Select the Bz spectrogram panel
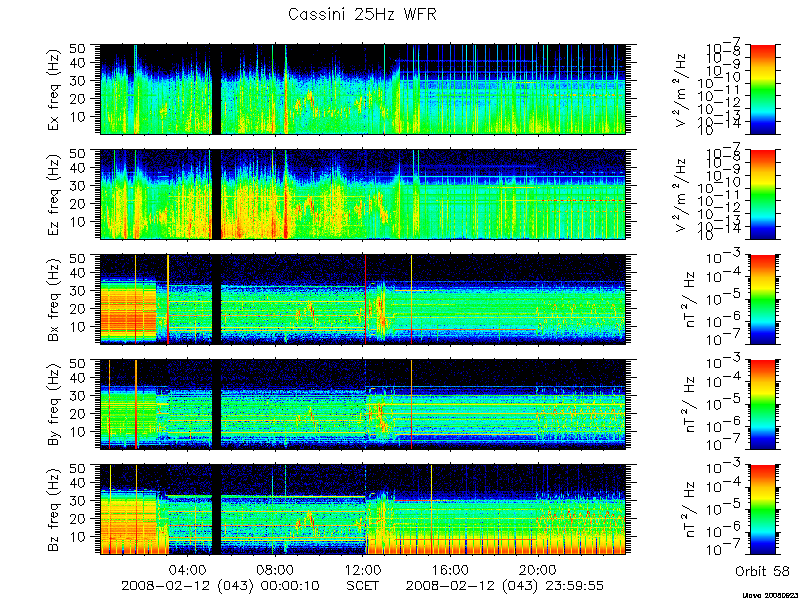800x600 pixels. click(x=363, y=510)
